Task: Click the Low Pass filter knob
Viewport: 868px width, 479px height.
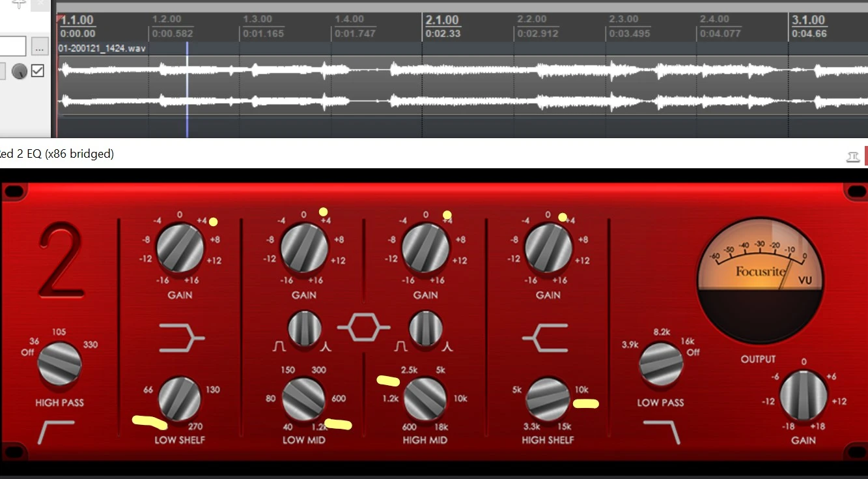Action: coord(661,364)
